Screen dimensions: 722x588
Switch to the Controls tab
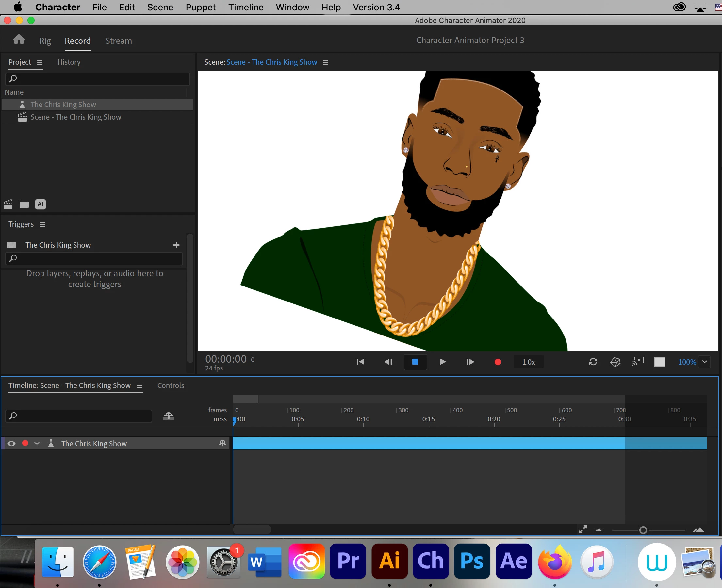(171, 385)
